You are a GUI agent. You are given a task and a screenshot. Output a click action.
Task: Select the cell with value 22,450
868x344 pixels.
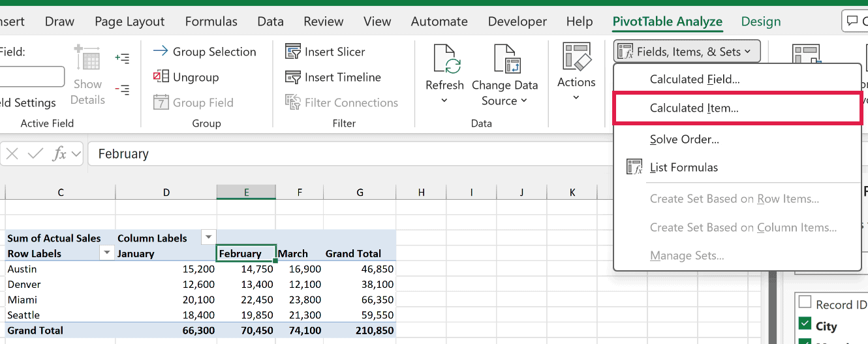(x=246, y=300)
